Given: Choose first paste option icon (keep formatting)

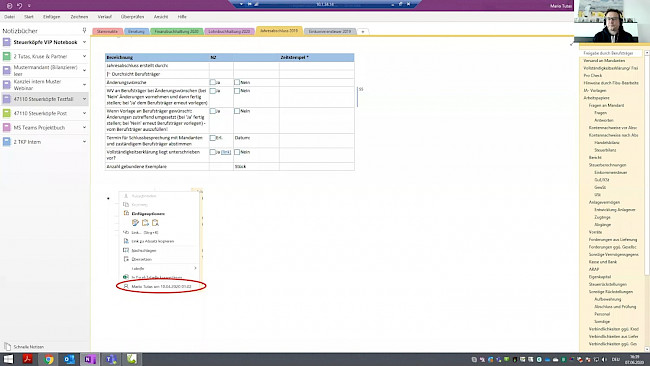Looking at the screenshot, I should (136, 223).
